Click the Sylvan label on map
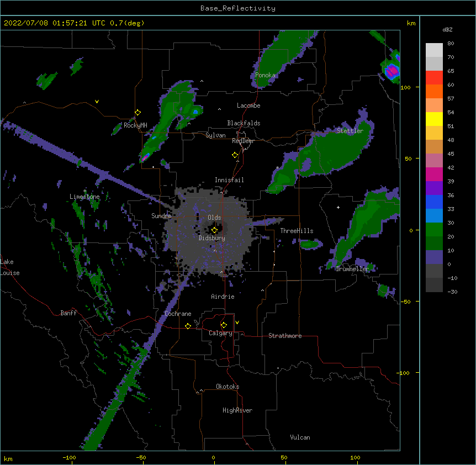This screenshot has width=476, height=465. point(215,135)
